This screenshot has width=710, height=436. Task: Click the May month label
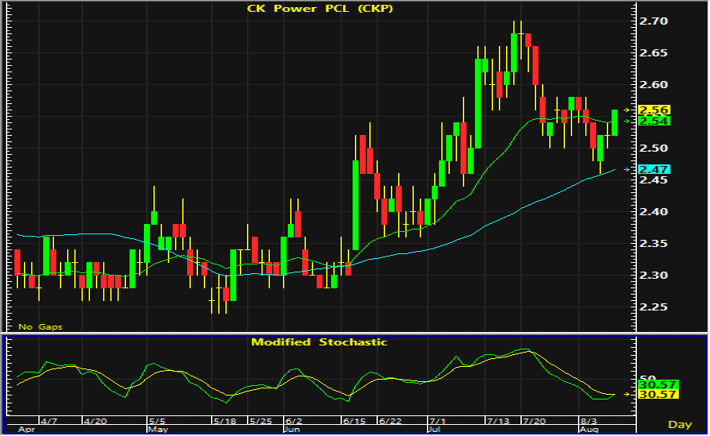(158, 429)
